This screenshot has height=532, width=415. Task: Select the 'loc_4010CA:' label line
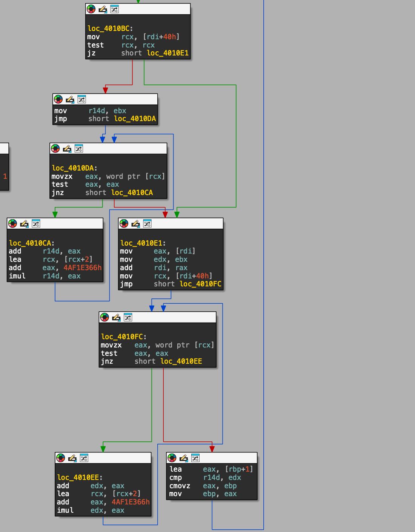coord(32,243)
